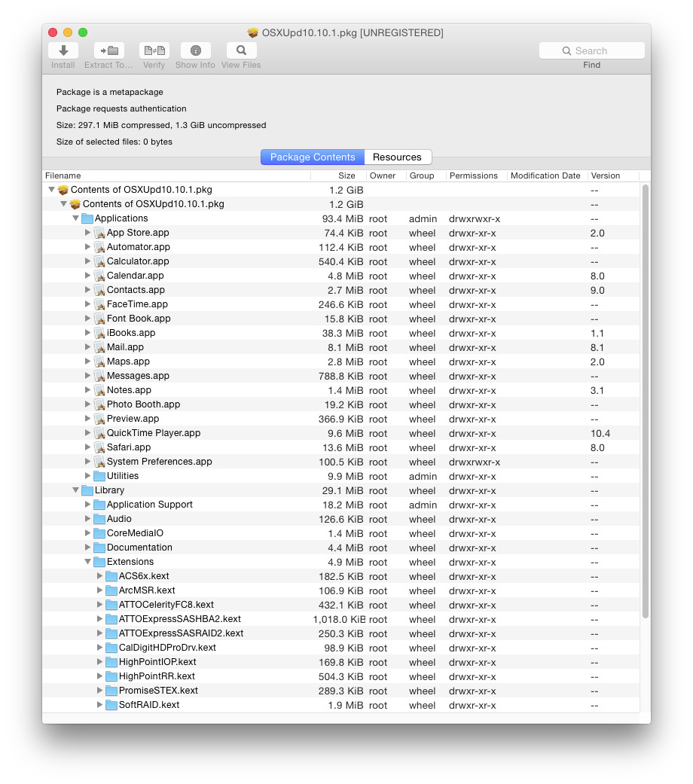Expand the Application Support folder
The width and height of the screenshot is (693, 784).
pyautogui.click(x=87, y=505)
